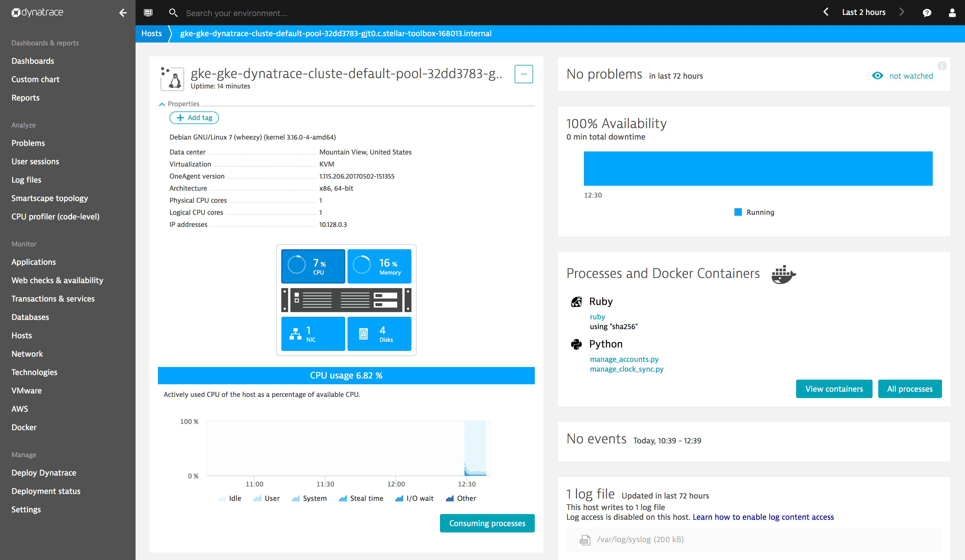Open CPU profiler (code-level) menu item
This screenshot has width=965, height=560.
55,217
